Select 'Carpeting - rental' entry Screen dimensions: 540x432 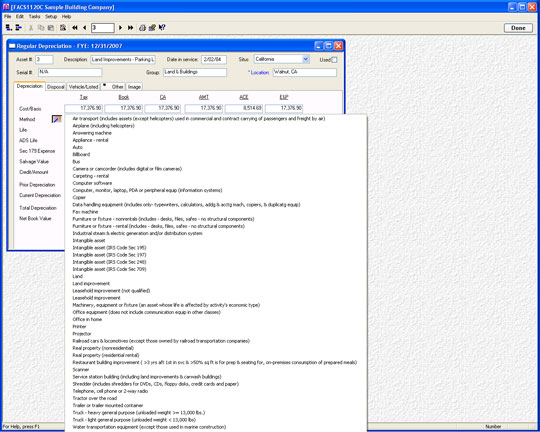(x=91, y=176)
